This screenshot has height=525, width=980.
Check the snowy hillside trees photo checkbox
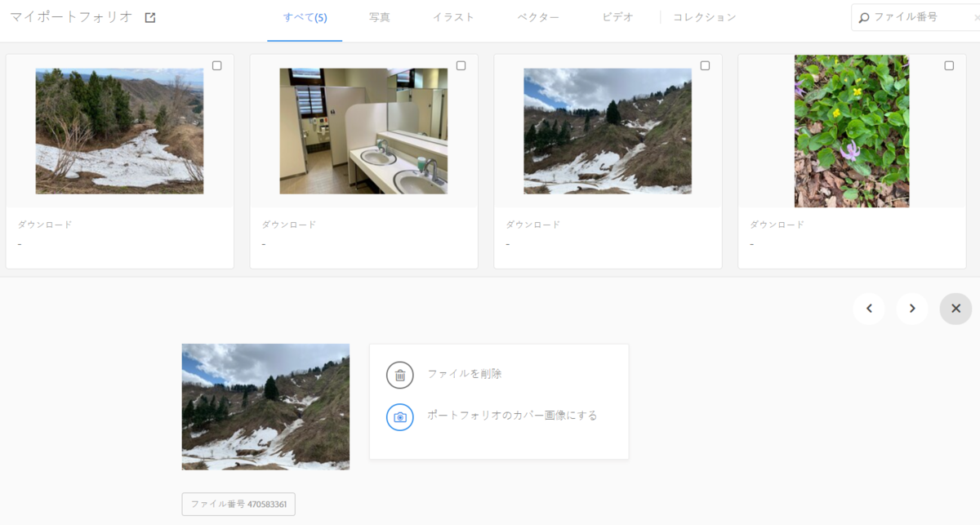(x=217, y=66)
